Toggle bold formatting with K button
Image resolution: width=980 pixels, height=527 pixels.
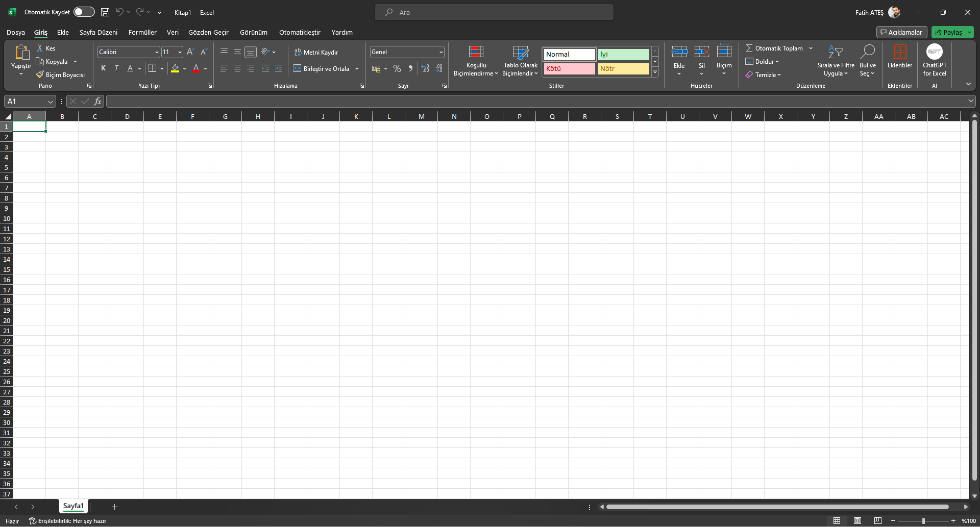pyautogui.click(x=103, y=68)
